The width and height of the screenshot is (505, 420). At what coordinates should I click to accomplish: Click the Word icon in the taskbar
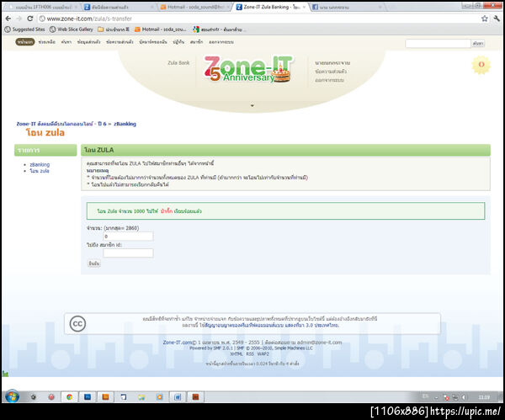click(178, 397)
